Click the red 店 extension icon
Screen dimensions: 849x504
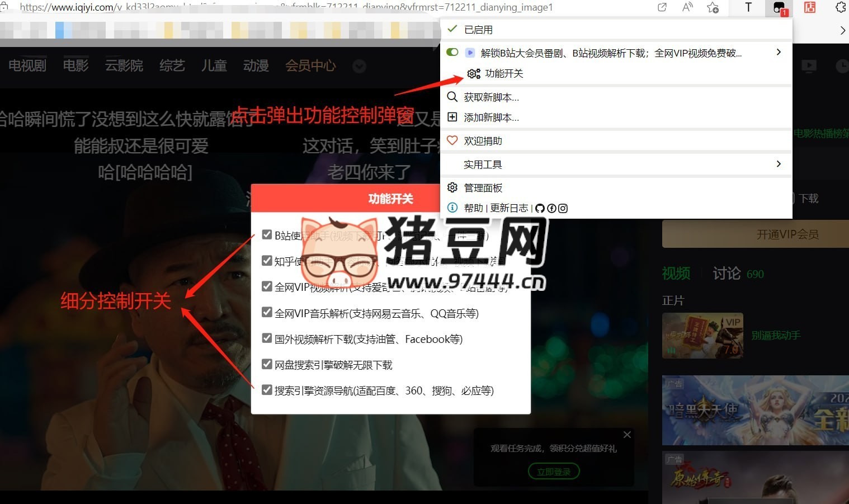click(x=809, y=7)
